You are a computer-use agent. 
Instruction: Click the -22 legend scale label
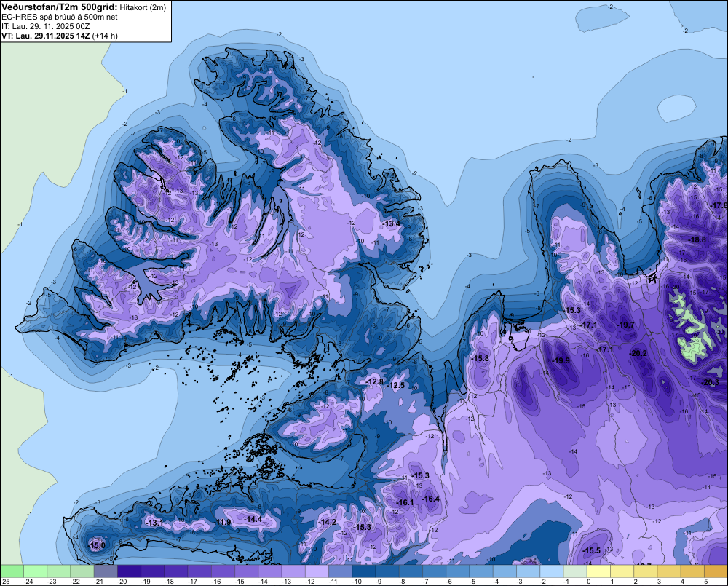click(x=75, y=582)
